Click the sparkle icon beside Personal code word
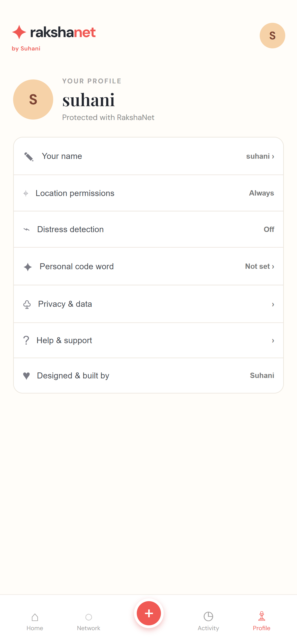 click(x=28, y=267)
